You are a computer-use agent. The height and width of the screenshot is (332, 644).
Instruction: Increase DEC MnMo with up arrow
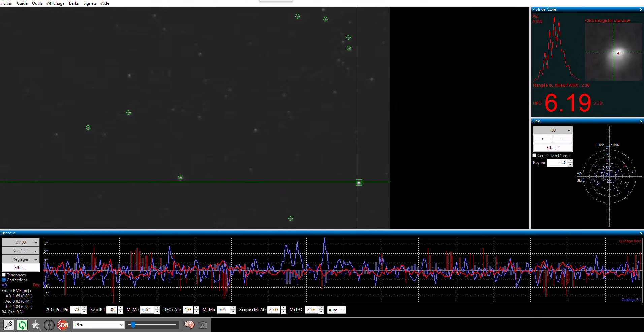click(233, 308)
